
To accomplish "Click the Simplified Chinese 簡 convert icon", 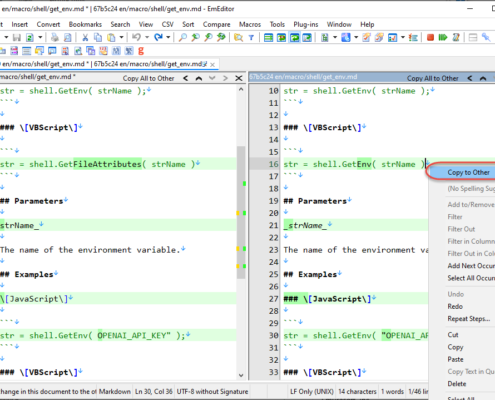I will [x=116, y=51].
